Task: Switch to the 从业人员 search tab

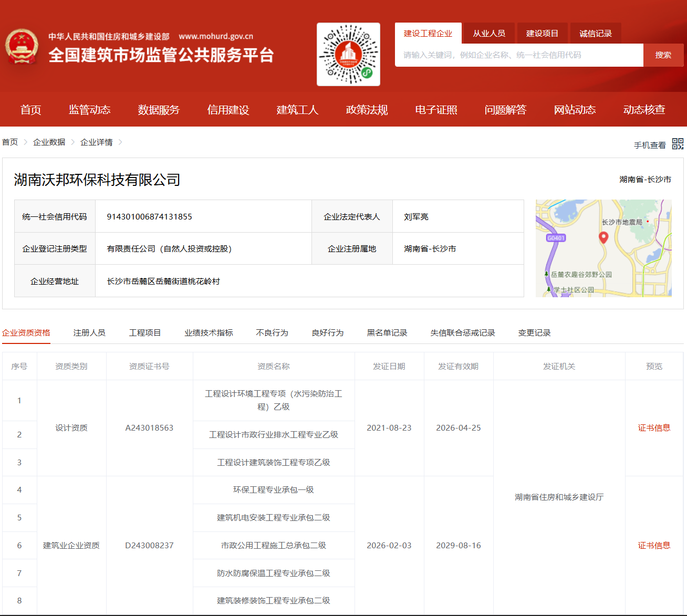Action: pos(488,33)
